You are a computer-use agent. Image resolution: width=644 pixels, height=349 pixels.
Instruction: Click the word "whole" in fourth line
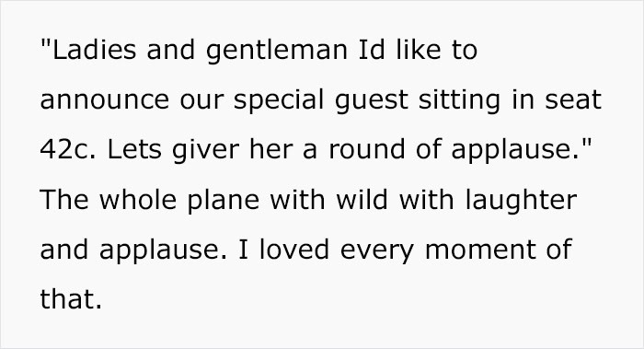(138, 200)
